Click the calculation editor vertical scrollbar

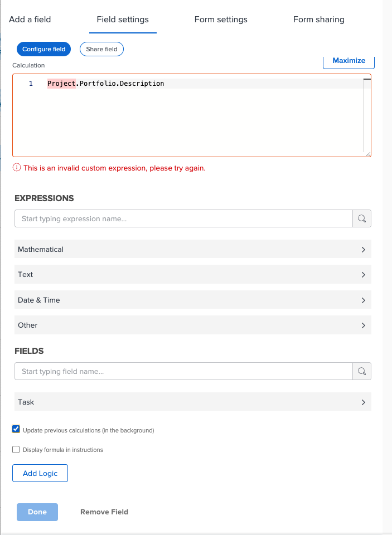point(367,114)
